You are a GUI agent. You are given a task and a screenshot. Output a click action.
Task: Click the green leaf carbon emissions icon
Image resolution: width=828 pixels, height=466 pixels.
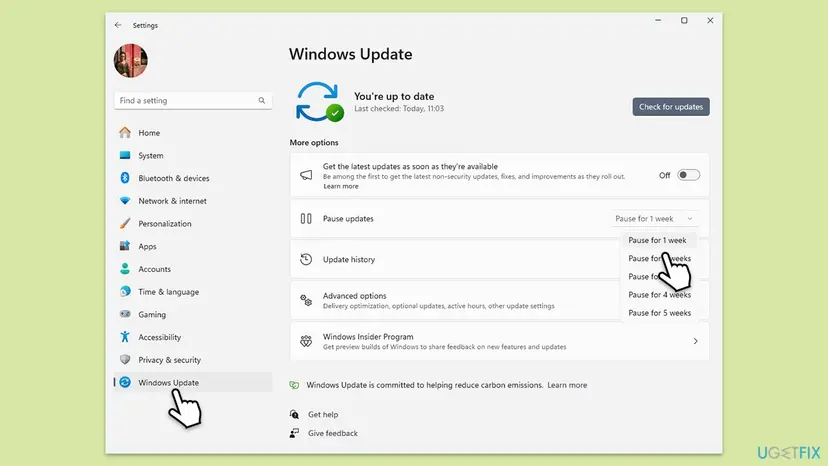coord(294,385)
